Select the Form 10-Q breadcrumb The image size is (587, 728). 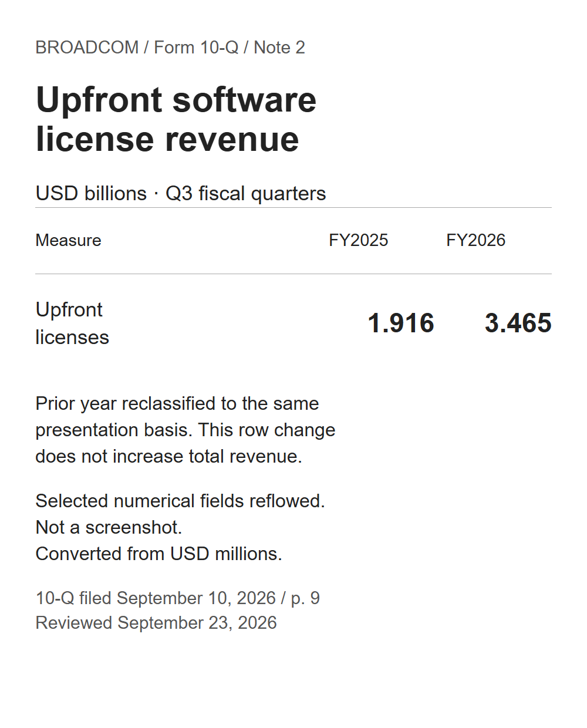pyautogui.click(x=196, y=48)
